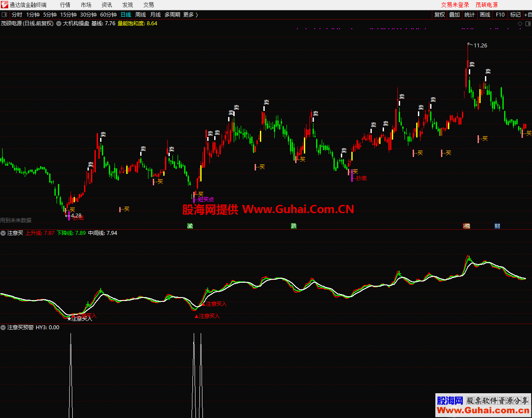Image resolution: width=532 pixels, height=418 pixels.
Task: Switch to the 30分钟 period tab
Action: coord(88,15)
